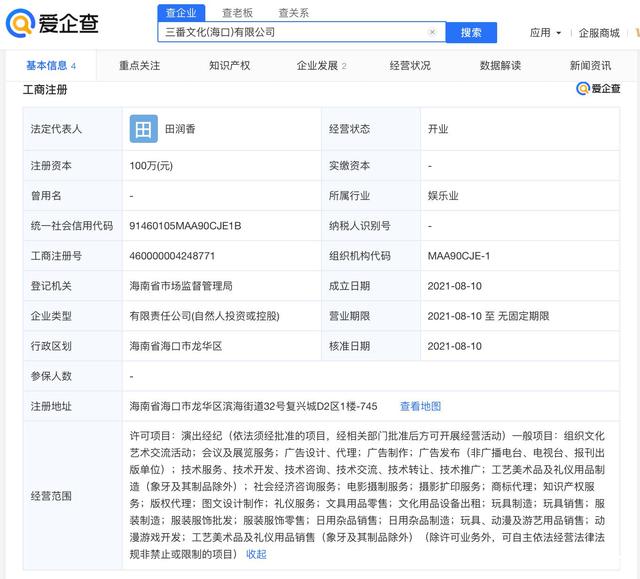Click 田润香's avatar icon
Image resolution: width=640 pixels, height=579 pixels.
pyautogui.click(x=144, y=129)
